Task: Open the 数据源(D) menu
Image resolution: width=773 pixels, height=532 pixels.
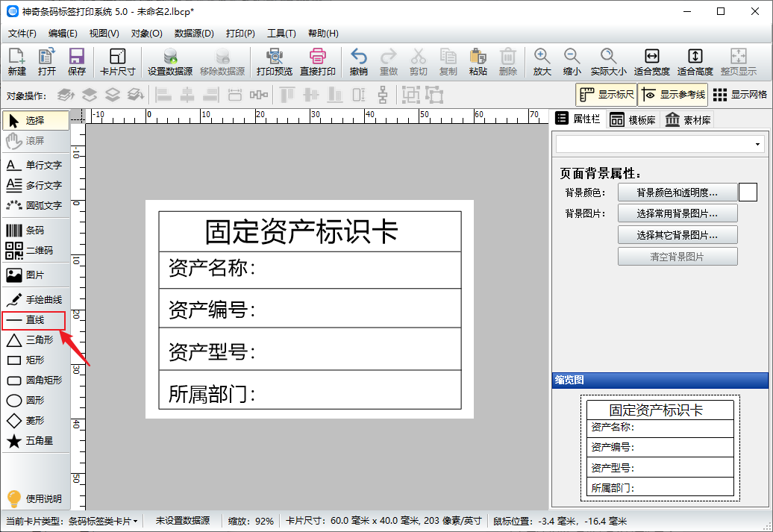Action: (x=194, y=34)
